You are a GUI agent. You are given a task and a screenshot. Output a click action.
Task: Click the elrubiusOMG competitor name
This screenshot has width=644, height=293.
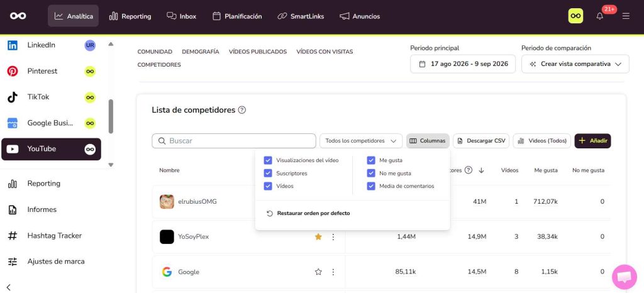pyautogui.click(x=197, y=201)
